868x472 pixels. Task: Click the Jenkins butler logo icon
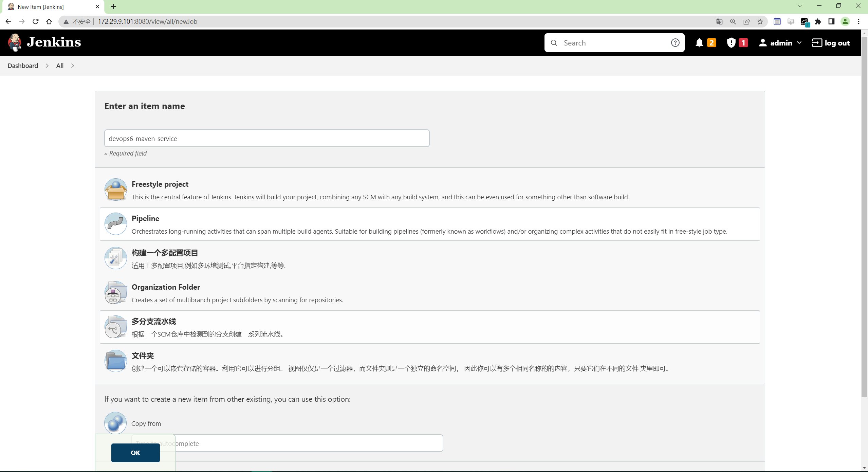point(15,42)
